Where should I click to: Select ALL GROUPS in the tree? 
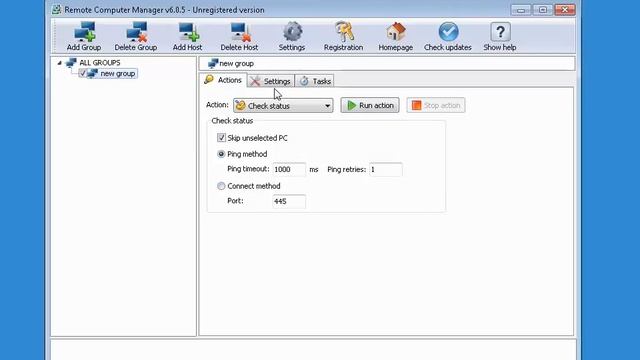tap(100, 62)
